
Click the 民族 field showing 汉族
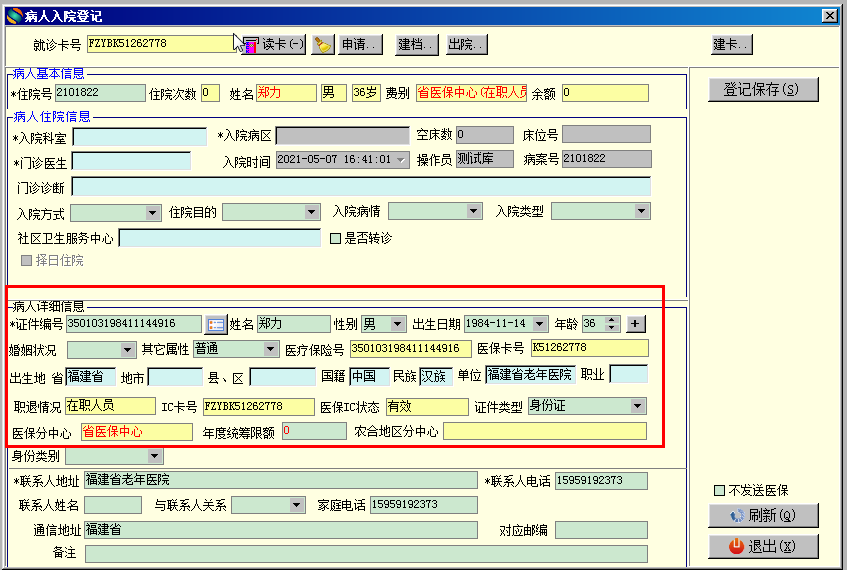pyautogui.click(x=436, y=377)
